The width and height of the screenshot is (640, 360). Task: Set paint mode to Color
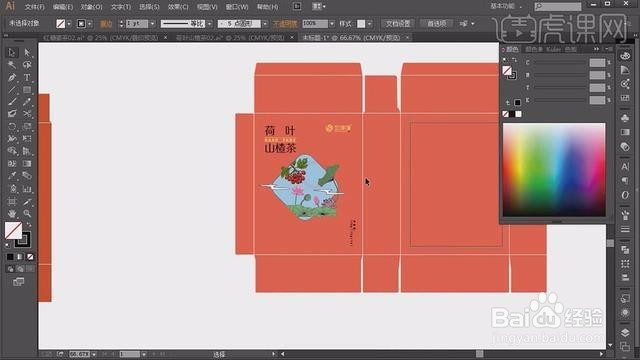pos(10,257)
